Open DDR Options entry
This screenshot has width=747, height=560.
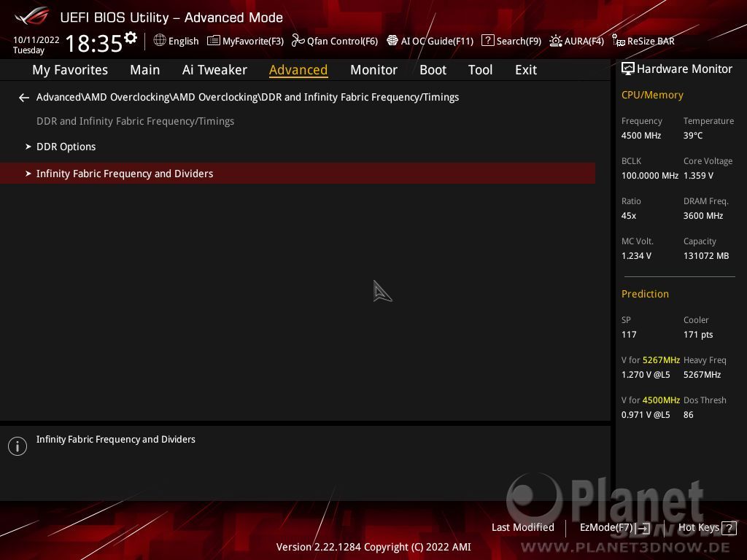pyautogui.click(x=298, y=147)
